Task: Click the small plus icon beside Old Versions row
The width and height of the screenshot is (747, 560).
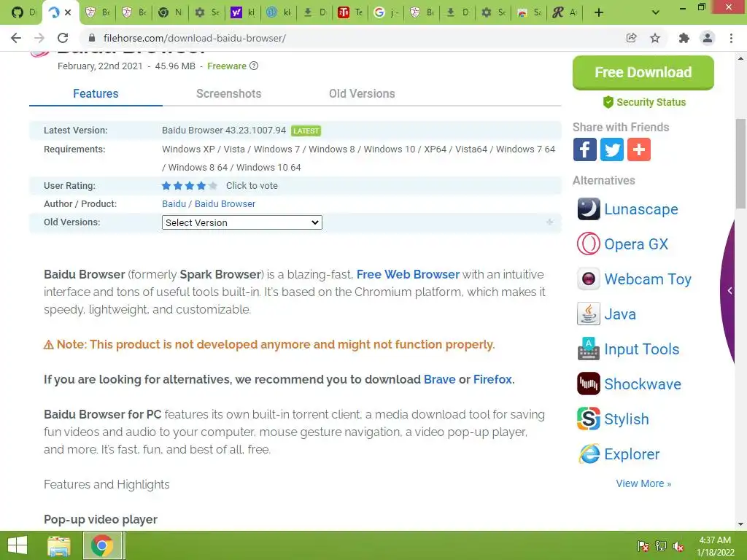Action: [549, 222]
